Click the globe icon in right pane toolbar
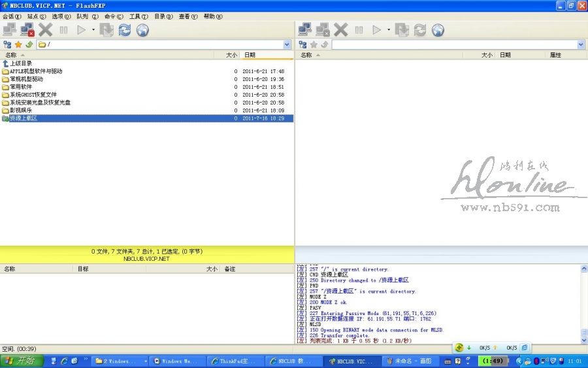This screenshot has height=368, width=588. pos(438,29)
